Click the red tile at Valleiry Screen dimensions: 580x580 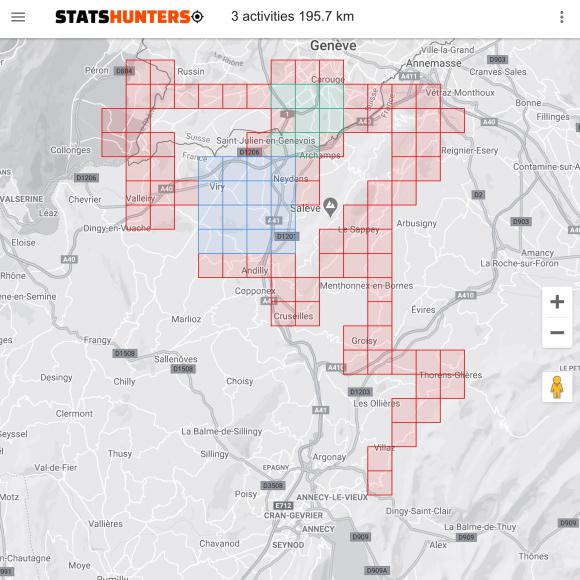pyautogui.click(x=138, y=193)
